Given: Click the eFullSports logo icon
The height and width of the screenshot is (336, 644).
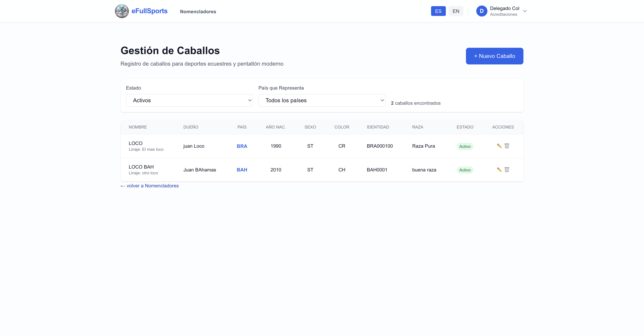Looking at the screenshot, I should click(122, 11).
